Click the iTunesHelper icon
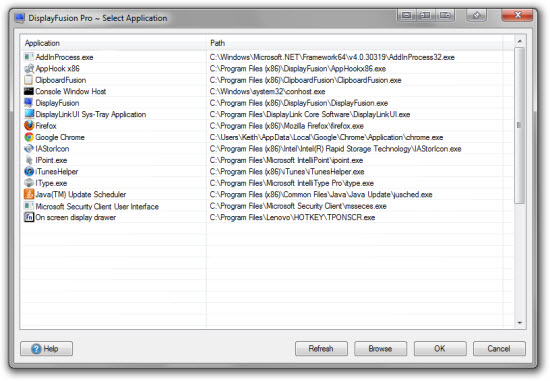 [29, 172]
